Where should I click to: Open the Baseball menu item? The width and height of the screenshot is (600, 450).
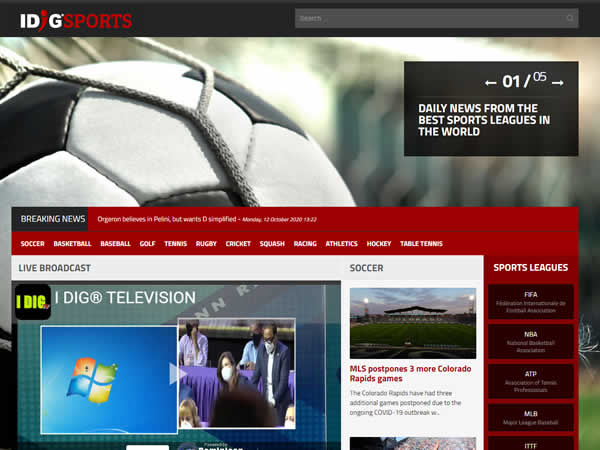coord(116,244)
